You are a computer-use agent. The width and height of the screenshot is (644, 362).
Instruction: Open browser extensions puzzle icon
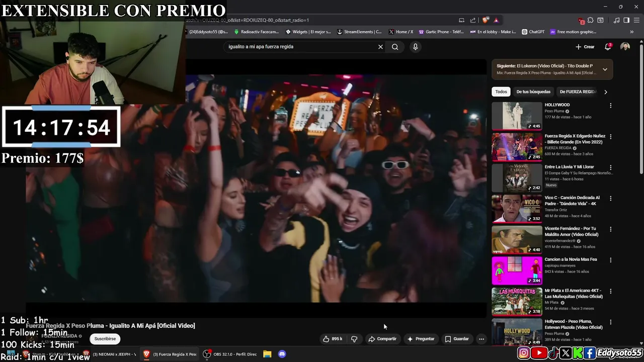590,20
